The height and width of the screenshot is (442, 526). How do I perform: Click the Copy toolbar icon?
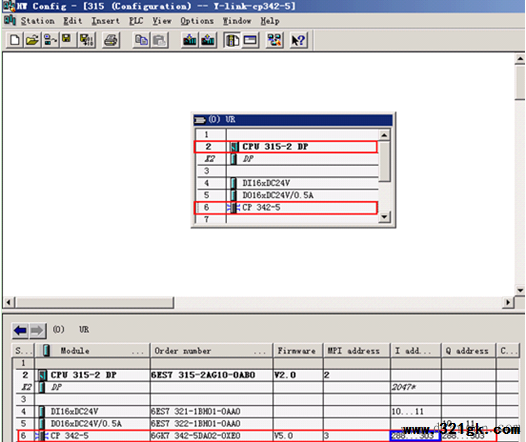tap(141, 41)
